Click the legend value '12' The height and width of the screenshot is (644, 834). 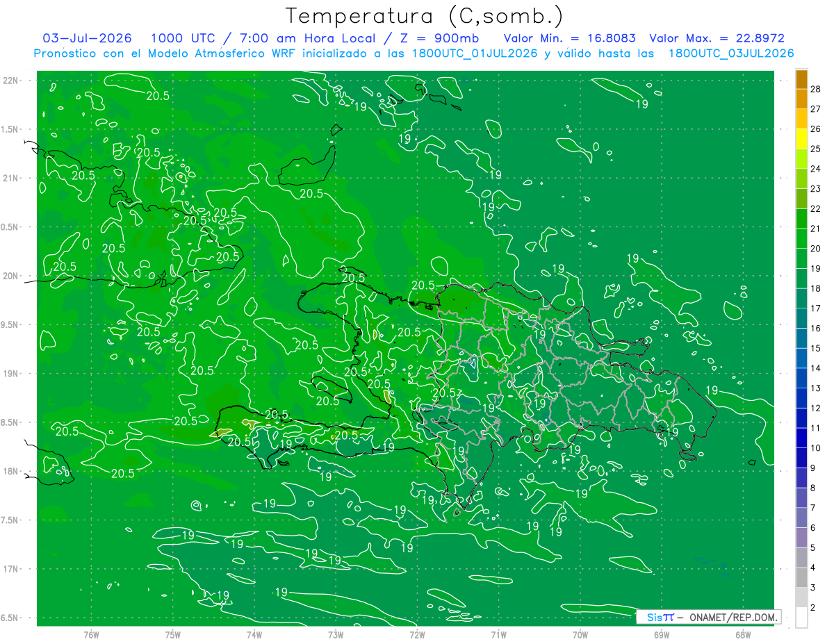pyautogui.click(x=816, y=408)
